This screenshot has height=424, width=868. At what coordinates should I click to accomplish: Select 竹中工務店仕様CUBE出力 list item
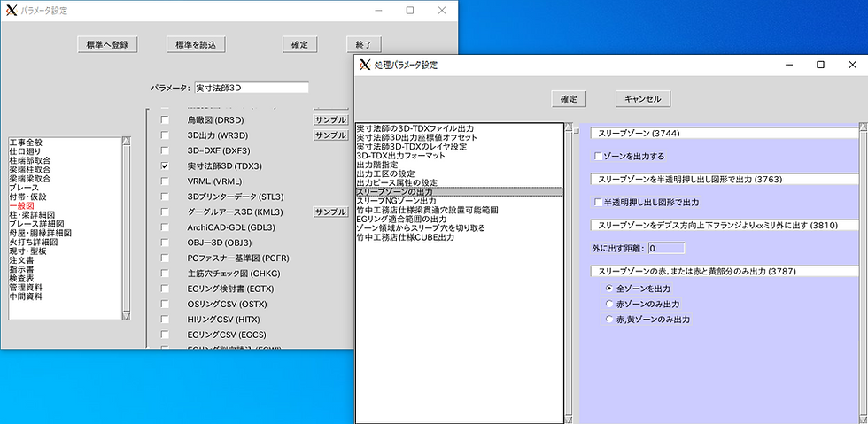(406, 237)
